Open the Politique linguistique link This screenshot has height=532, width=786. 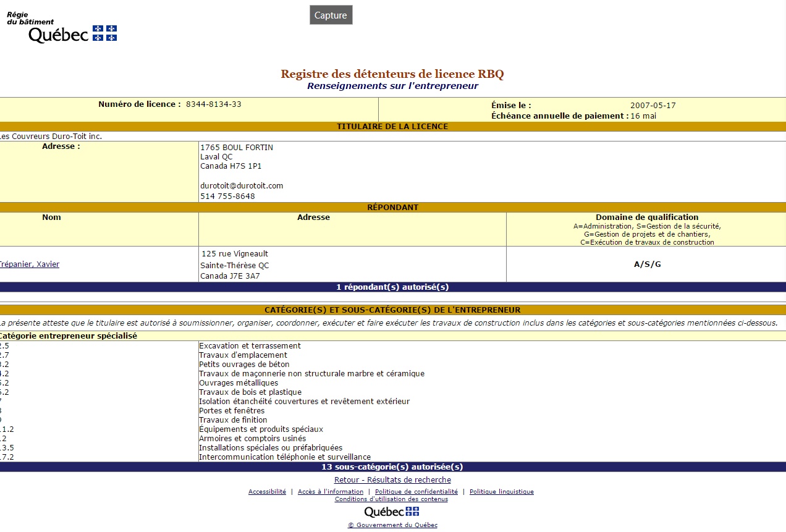point(502,492)
